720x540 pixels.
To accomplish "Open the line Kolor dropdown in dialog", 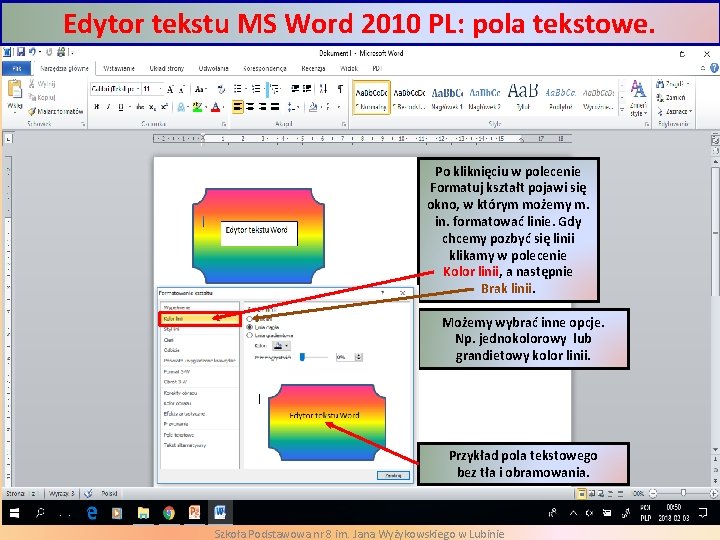I will tap(281, 346).
